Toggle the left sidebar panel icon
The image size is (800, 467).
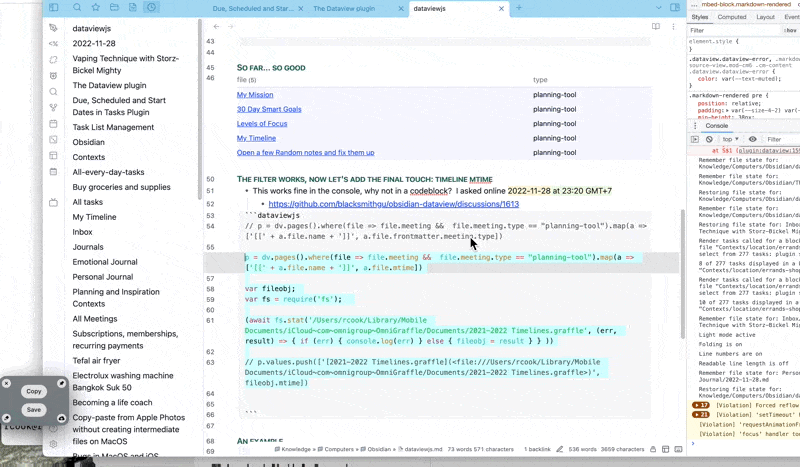[x=54, y=8]
